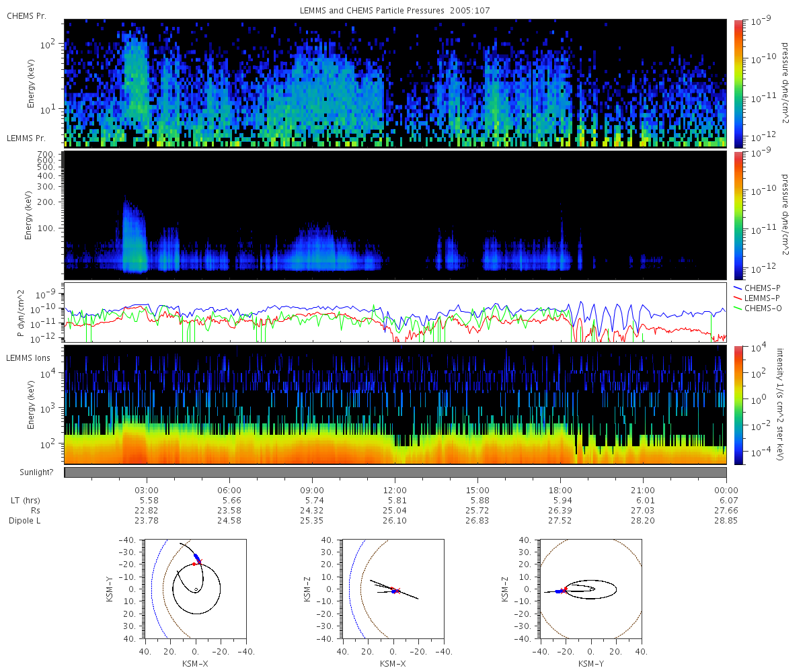
Task: Click the LEMMS Ions intensity color bar
Action: pos(738,406)
